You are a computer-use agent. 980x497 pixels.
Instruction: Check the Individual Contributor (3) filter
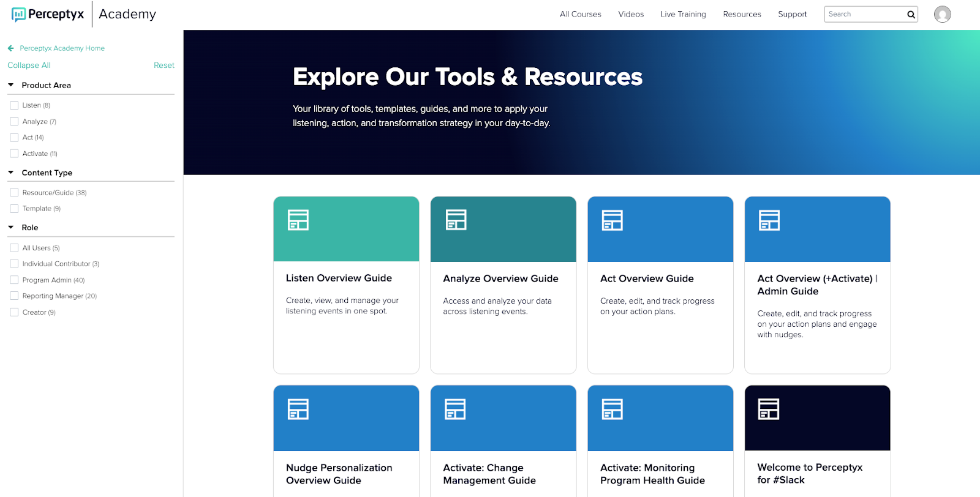[14, 264]
